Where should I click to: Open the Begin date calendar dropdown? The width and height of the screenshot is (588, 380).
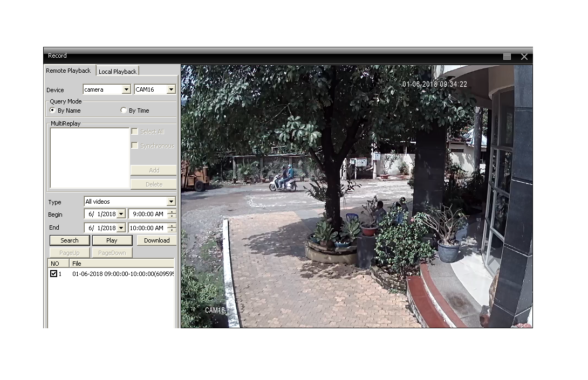pyautogui.click(x=120, y=215)
